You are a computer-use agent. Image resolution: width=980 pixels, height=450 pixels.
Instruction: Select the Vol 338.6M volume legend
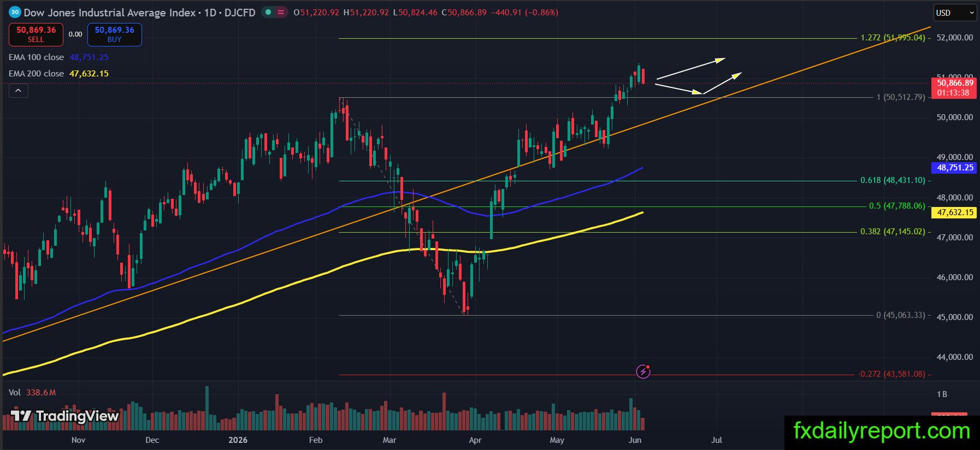tap(32, 393)
